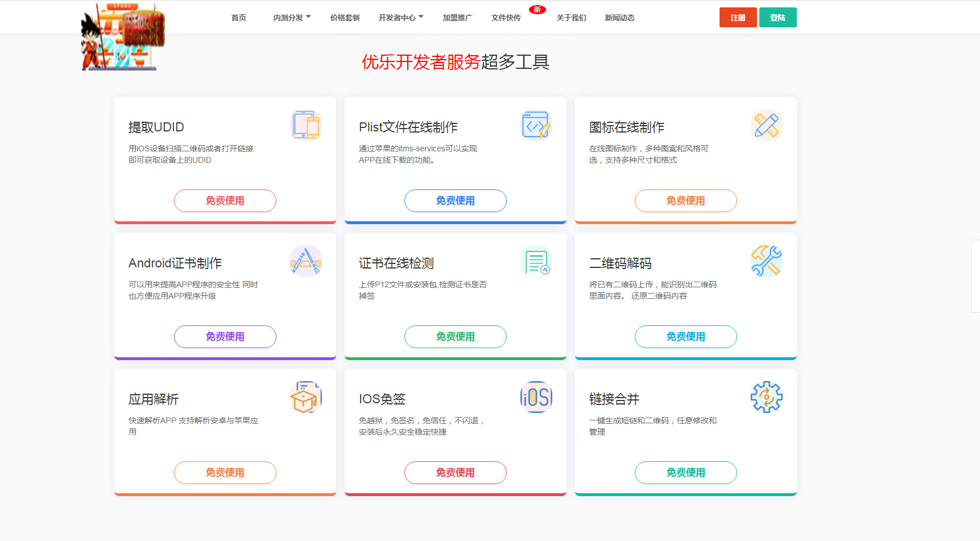Click the 图标在线制作 pencil-ruler icon

767,125
